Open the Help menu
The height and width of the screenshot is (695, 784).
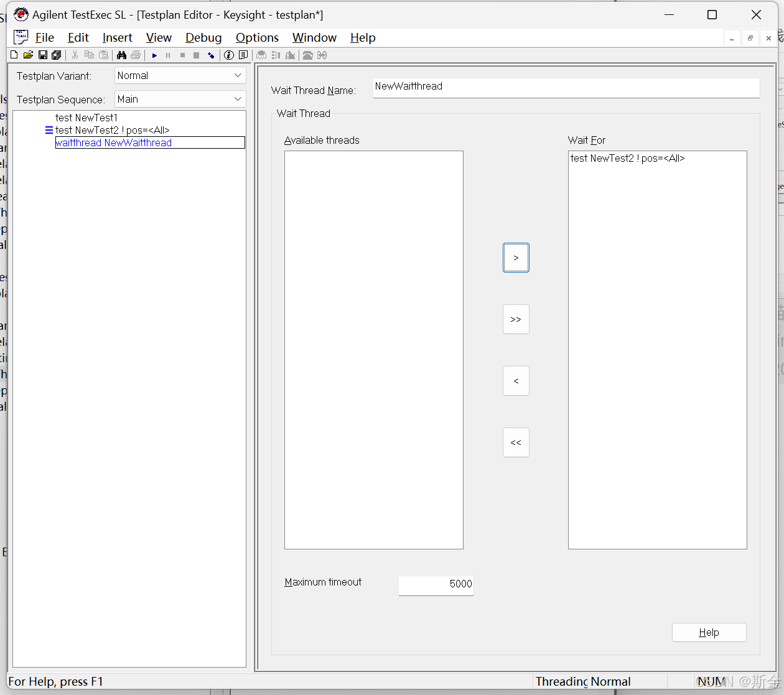click(x=363, y=37)
